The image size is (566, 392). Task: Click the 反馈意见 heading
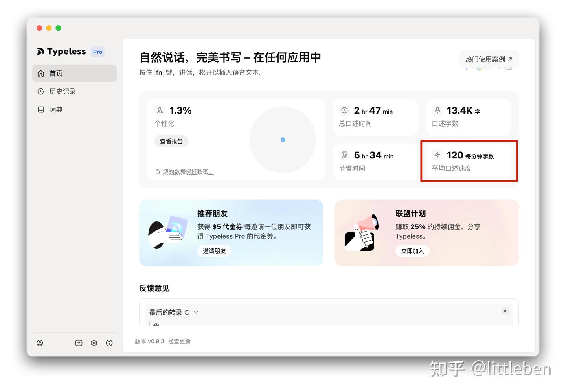point(154,288)
